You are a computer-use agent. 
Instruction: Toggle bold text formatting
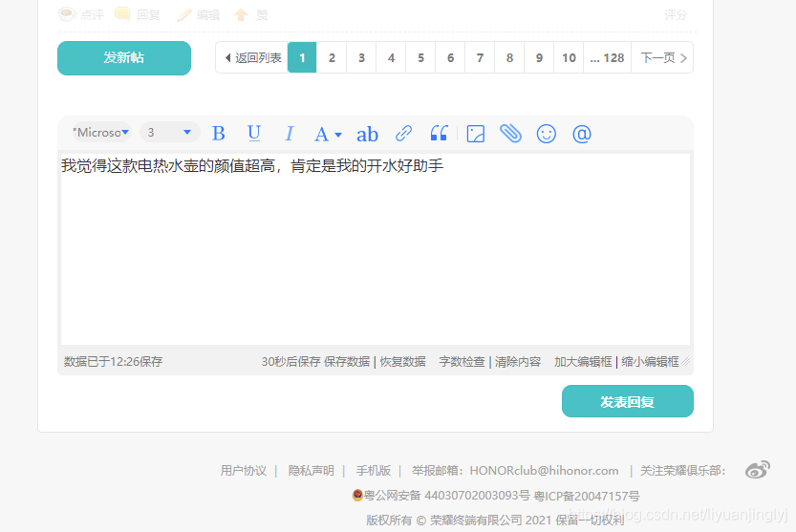point(218,134)
